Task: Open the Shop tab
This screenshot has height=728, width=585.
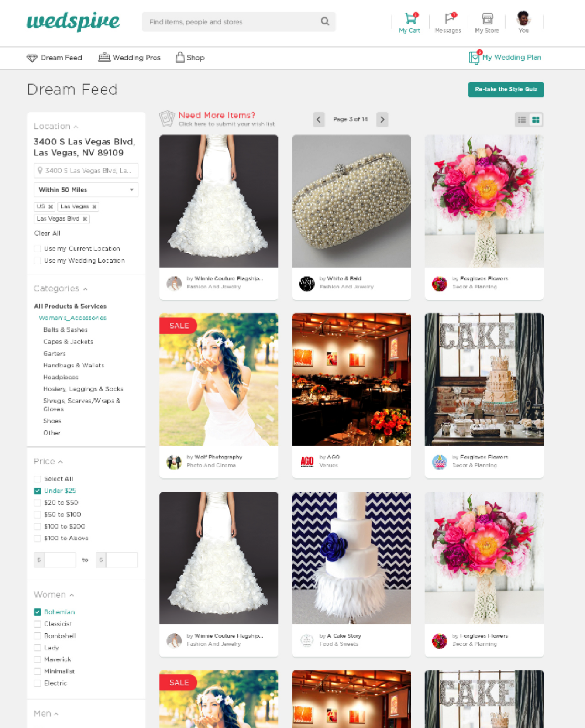Action: pyautogui.click(x=190, y=58)
